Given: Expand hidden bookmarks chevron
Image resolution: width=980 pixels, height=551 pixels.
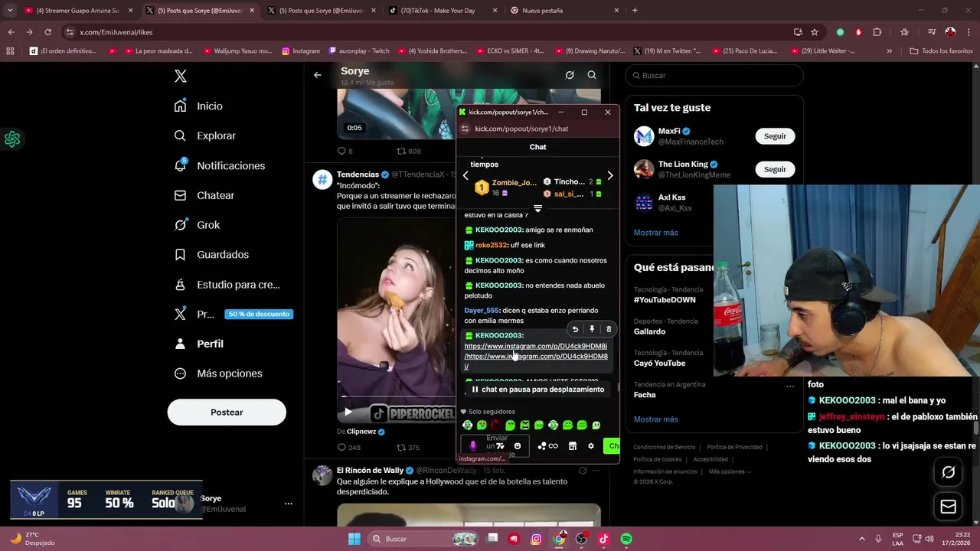Looking at the screenshot, I should [889, 51].
